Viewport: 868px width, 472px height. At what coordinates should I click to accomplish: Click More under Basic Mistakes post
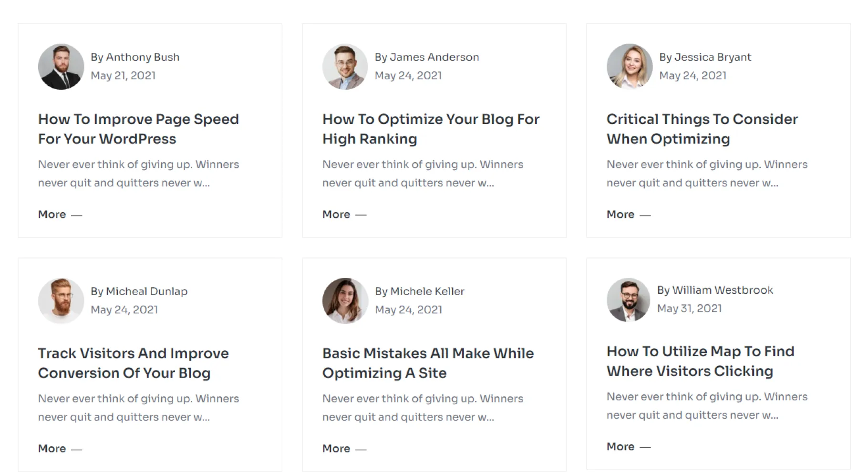point(344,449)
